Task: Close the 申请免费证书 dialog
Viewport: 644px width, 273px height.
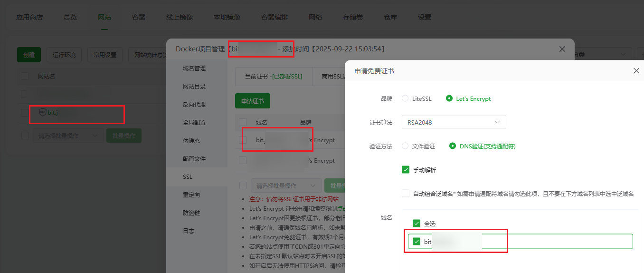Action: (x=636, y=71)
